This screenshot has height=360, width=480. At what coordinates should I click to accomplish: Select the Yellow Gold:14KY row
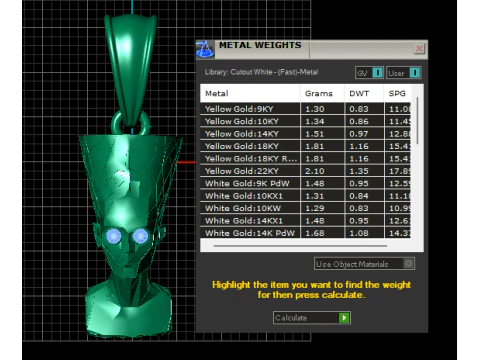(305, 134)
